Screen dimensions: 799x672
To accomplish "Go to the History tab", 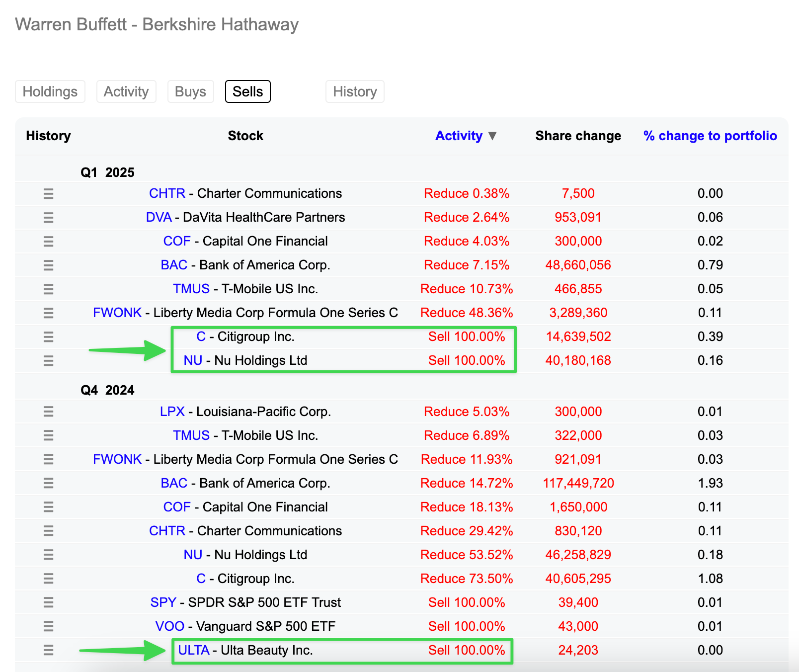I will point(355,91).
